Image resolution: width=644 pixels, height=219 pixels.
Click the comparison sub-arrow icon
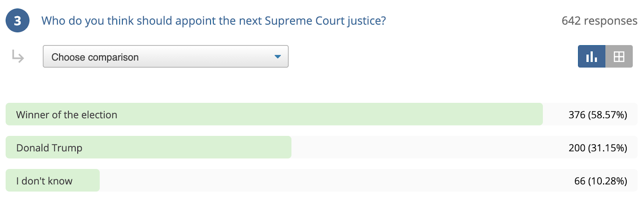click(18, 56)
